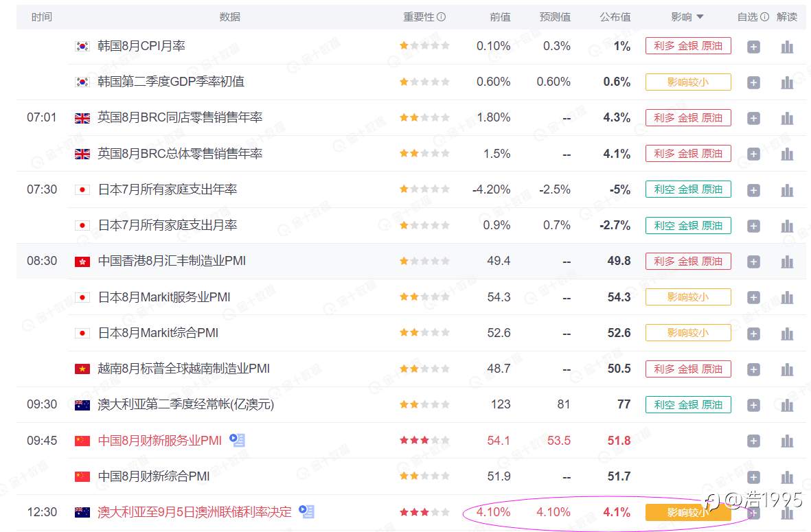Screen dimensions: 811x532
Task: Show info tooltip icon next to 重要性
Action: (441, 16)
